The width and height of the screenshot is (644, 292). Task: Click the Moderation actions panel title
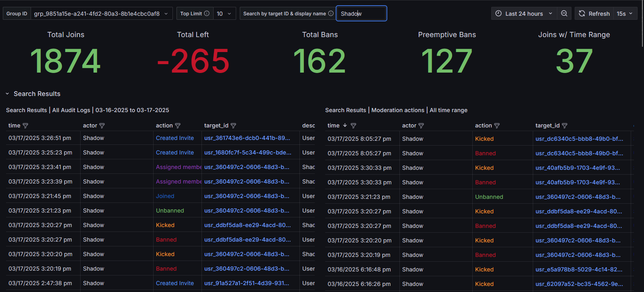pyautogui.click(x=396, y=110)
